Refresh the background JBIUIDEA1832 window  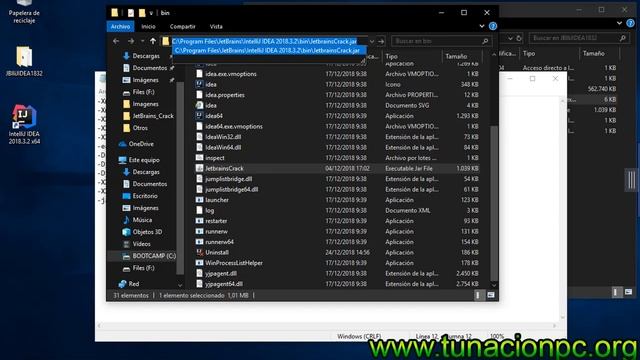click(519, 38)
